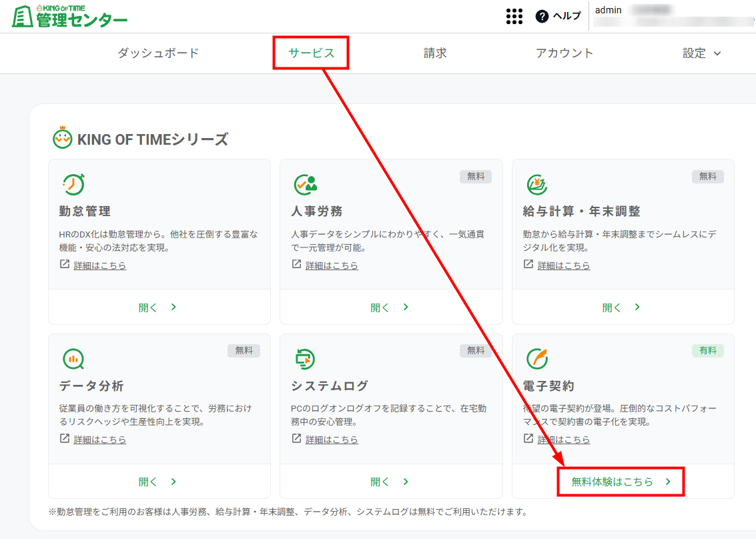Select the サービス tab
756x539 pixels.
click(x=311, y=53)
